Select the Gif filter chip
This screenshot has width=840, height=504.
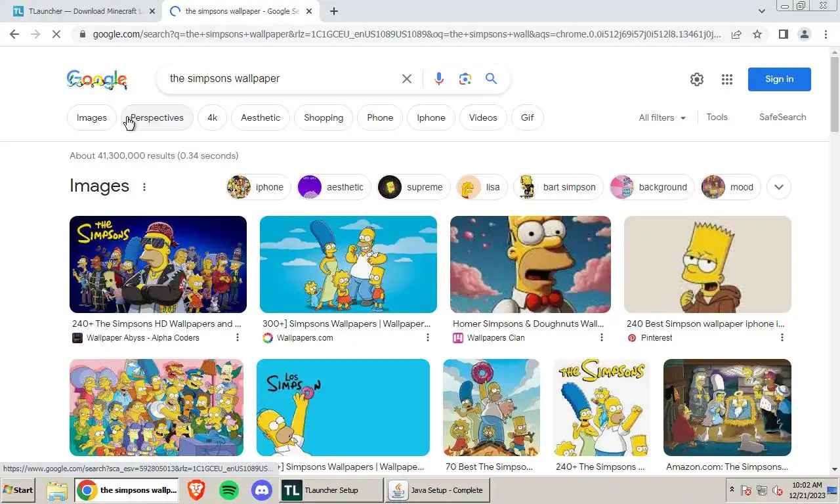pos(528,117)
